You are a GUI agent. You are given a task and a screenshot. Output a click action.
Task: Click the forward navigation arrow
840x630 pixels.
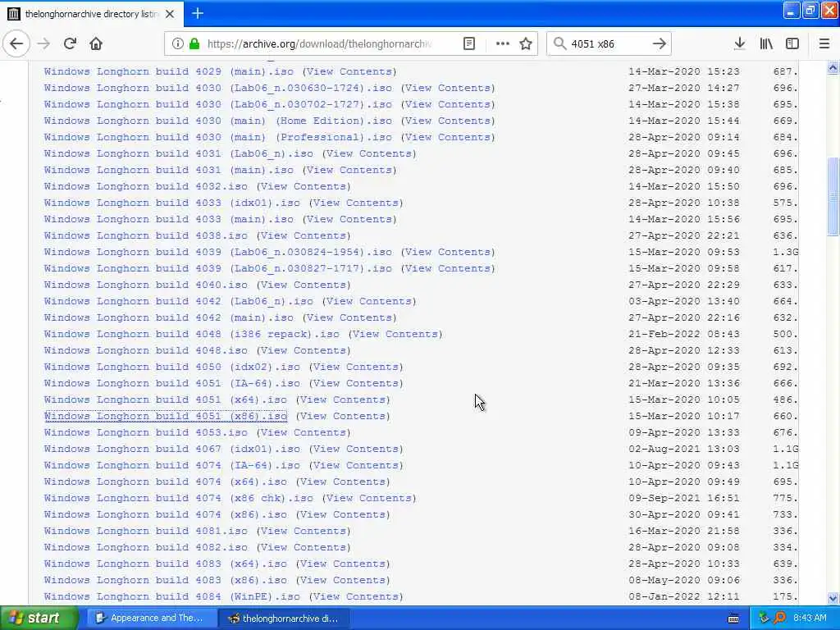(43, 43)
